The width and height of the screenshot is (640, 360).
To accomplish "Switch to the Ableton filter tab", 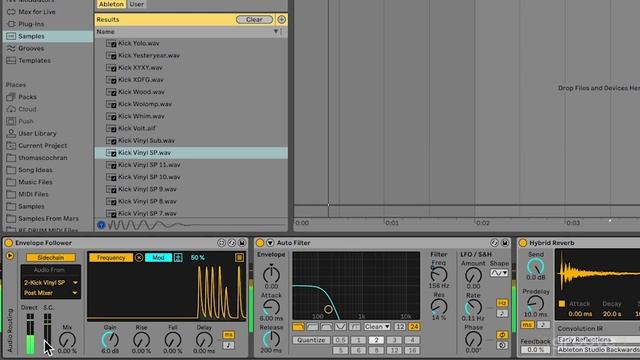I will coord(111,4).
